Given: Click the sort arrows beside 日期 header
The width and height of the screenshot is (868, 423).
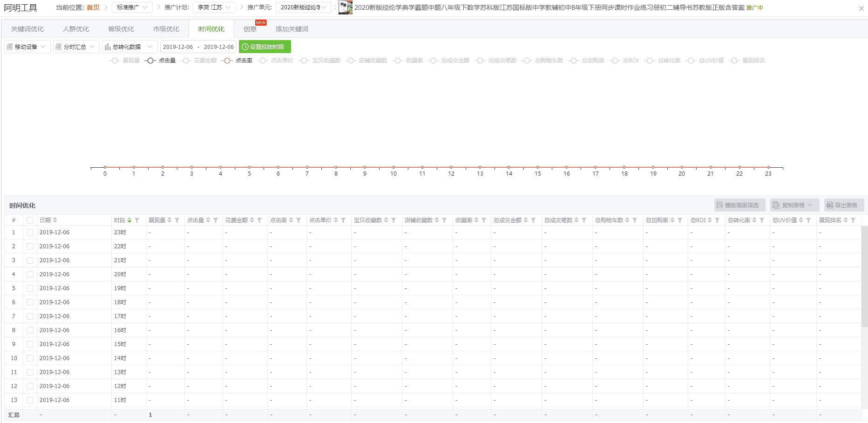Looking at the screenshot, I should (x=55, y=220).
